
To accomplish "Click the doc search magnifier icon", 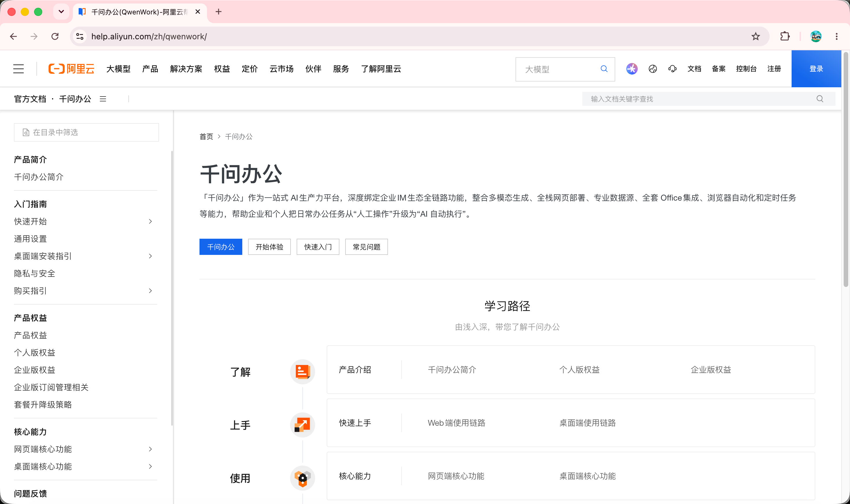I will click(x=820, y=99).
